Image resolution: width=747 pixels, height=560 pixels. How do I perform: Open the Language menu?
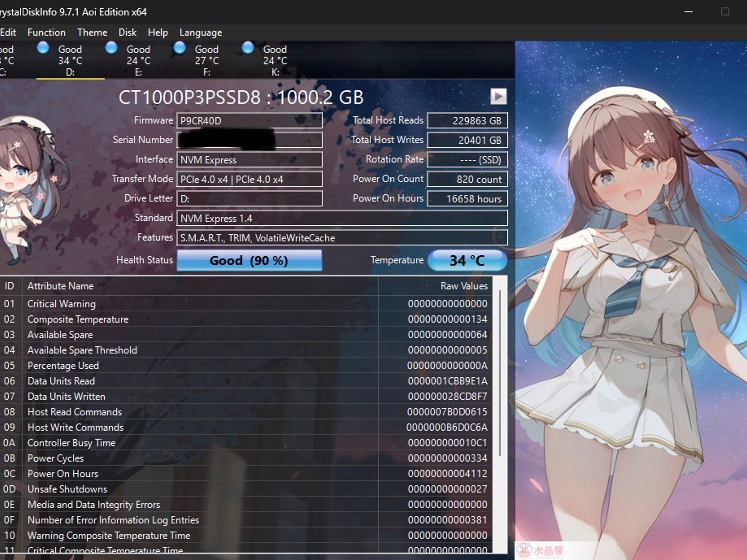[201, 32]
